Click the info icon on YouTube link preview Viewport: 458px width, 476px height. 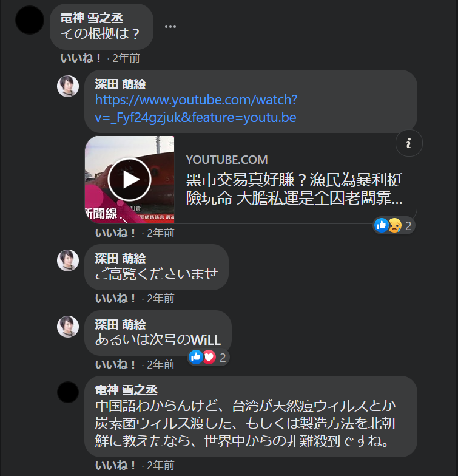409,143
